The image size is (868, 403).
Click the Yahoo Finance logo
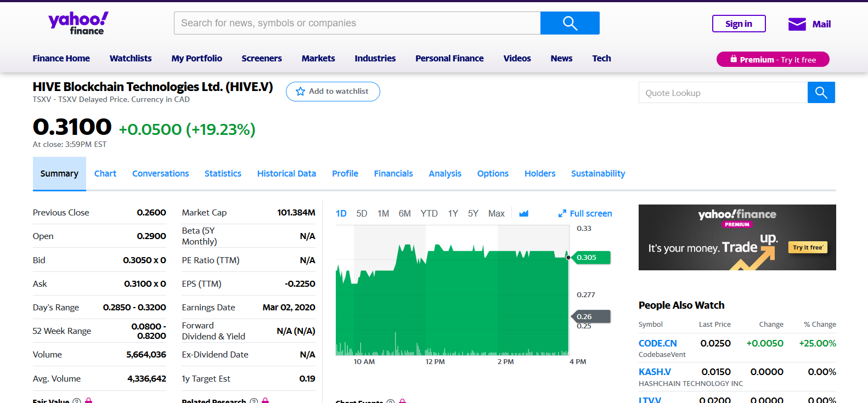pyautogui.click(x=78, y=23)
